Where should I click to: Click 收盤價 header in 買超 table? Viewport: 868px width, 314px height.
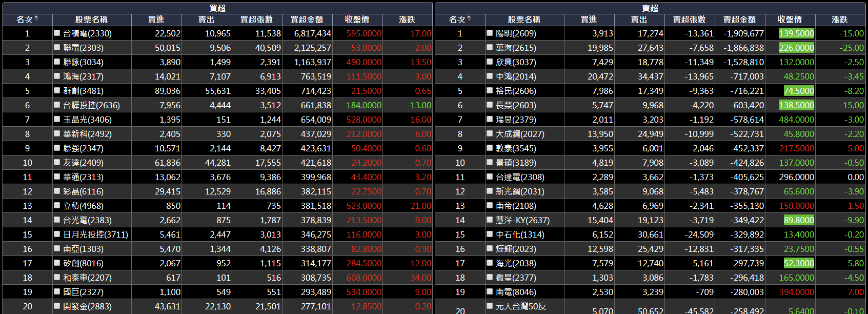pos(357,19)
